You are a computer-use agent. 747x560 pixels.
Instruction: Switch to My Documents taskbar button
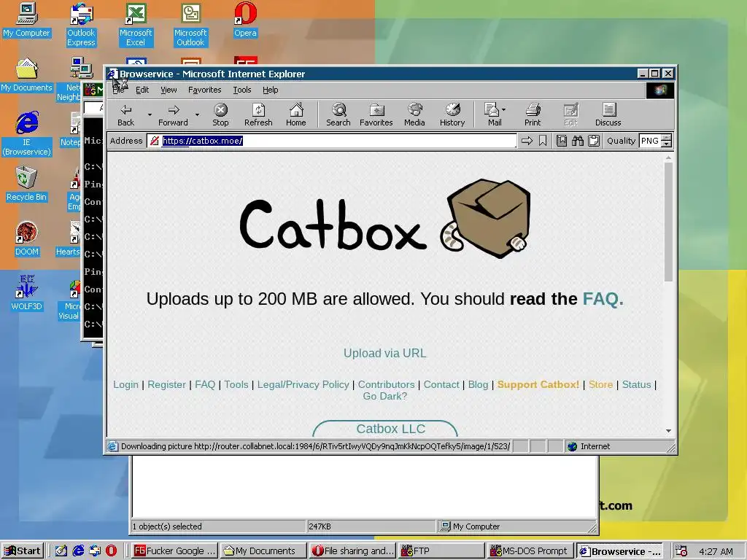(263, 551)
